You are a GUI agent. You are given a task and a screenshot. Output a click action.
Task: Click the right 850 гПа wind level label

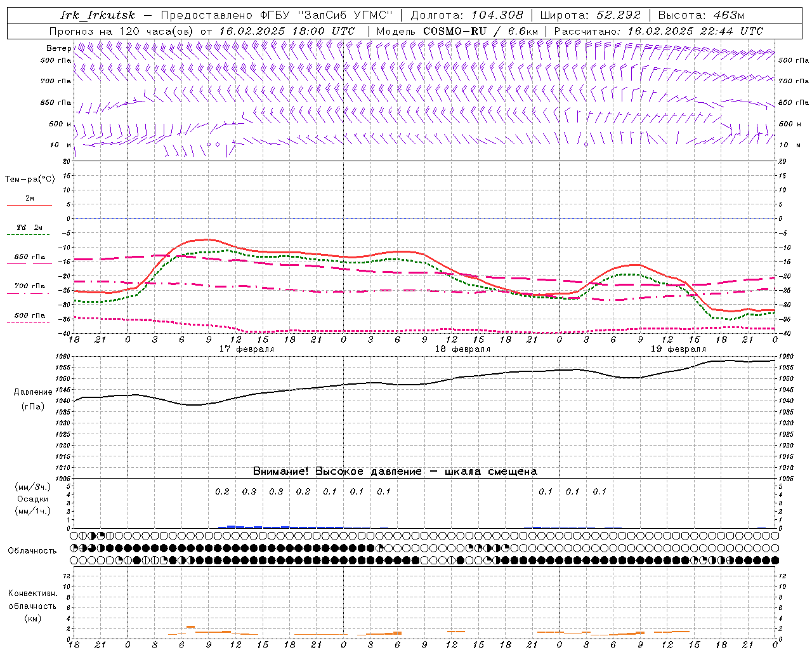coord(794,102)
